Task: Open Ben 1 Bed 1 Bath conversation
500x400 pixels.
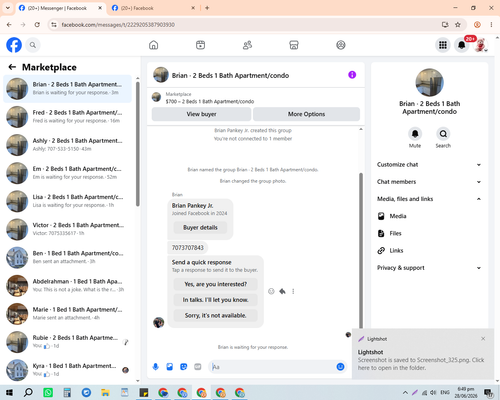Action: pyautogui.click(x=68, y=257)
